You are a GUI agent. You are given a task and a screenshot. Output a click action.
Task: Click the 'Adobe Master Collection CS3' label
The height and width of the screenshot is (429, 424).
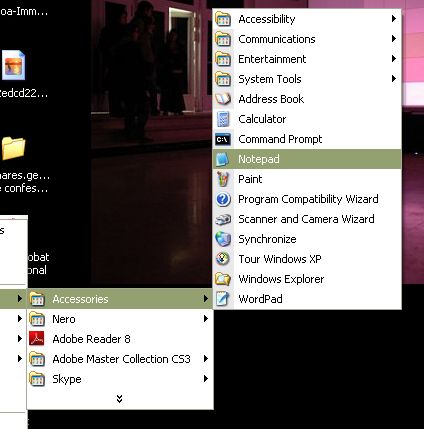point(121,359)
